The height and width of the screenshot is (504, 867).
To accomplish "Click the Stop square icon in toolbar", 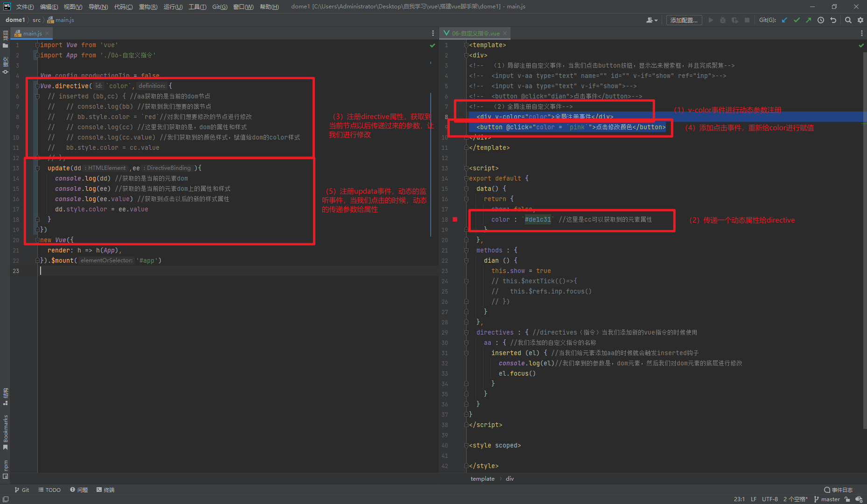I will pos(747,20).
